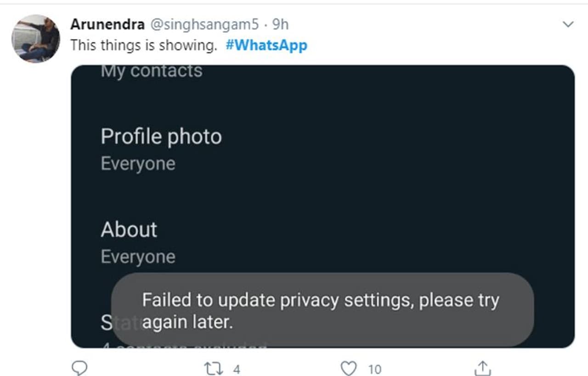Click the share upload arrow icon
Viewport: 588px width, 376px height.
(482, 368)
